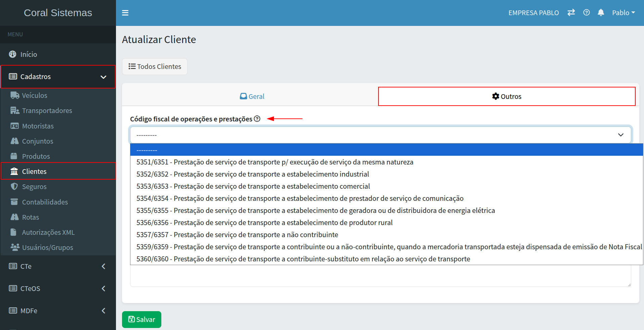Switch to the Outros tab
This screenshot has height=330, width=644.
[507, 97]
